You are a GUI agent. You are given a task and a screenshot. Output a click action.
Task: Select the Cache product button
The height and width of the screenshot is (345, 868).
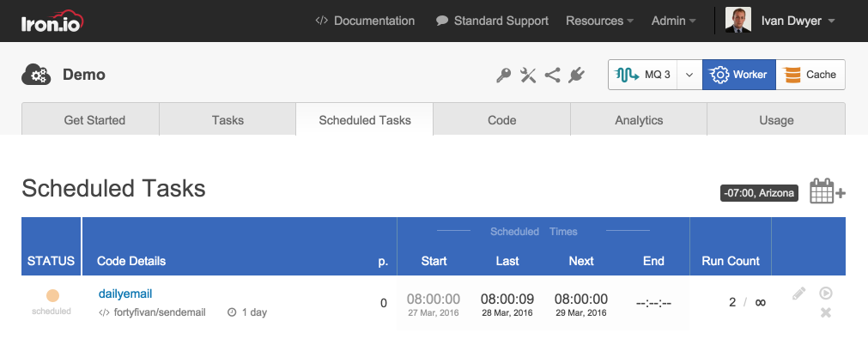pyautogui.click(x=810, y=76)
